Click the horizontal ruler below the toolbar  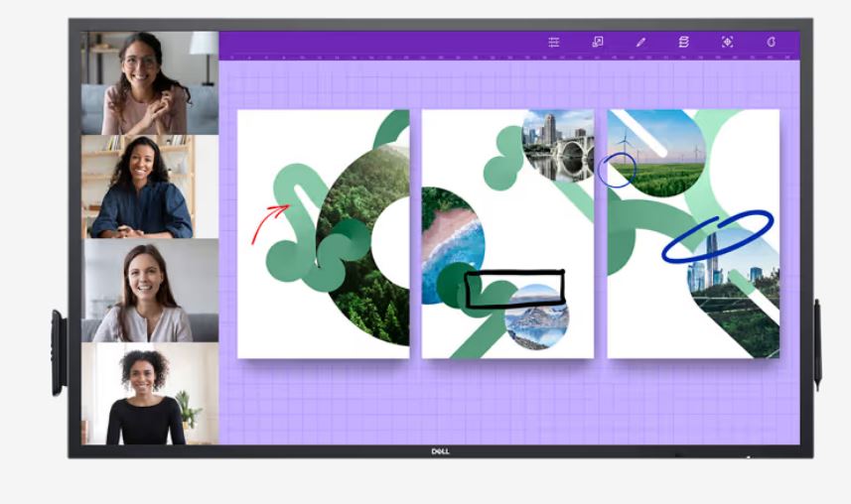508,58
